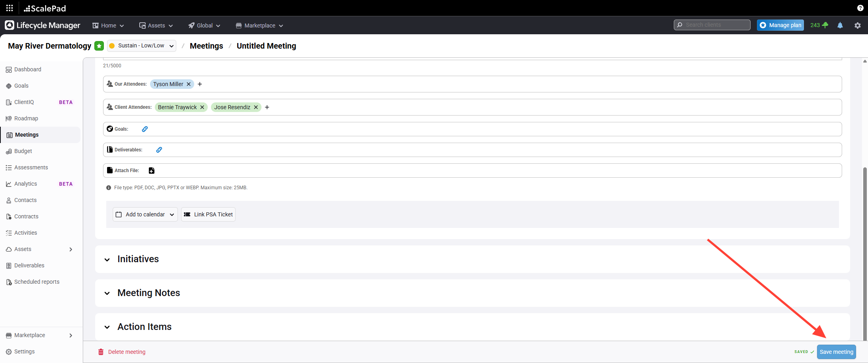Screen dimensions: 868x363
Task: Collapse the Meeting Notes section
Action: tap(107, 293)
